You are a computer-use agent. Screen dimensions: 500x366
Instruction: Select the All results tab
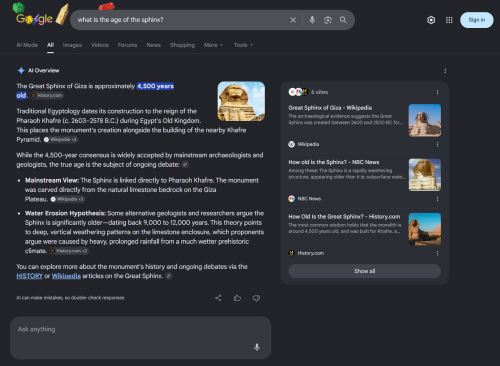pyautogui.click(x=50, y=45)
